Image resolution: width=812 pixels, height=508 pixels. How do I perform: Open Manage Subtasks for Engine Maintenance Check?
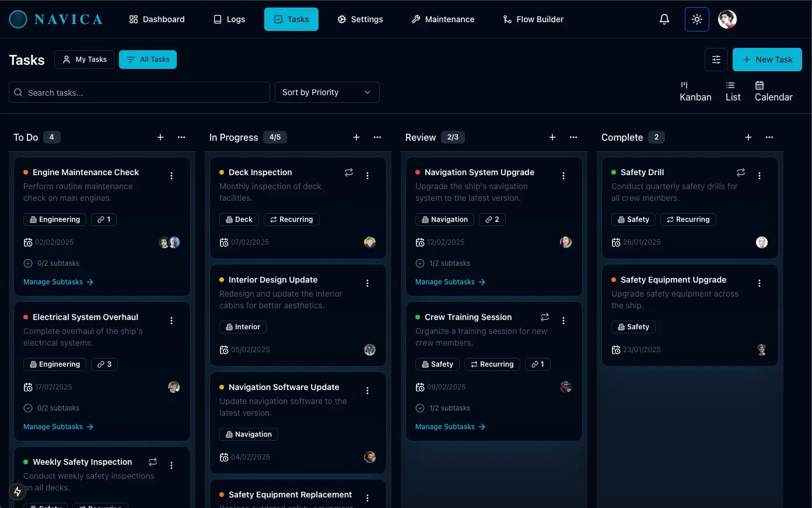click(58, 281)
